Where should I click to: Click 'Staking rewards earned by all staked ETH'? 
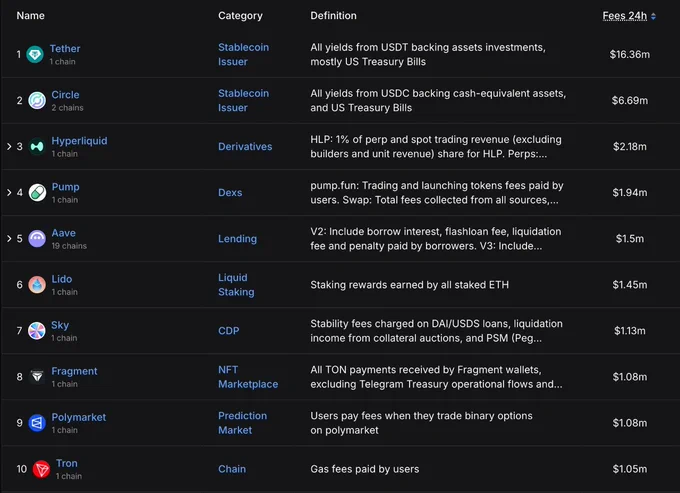click(x=409, y=285)
